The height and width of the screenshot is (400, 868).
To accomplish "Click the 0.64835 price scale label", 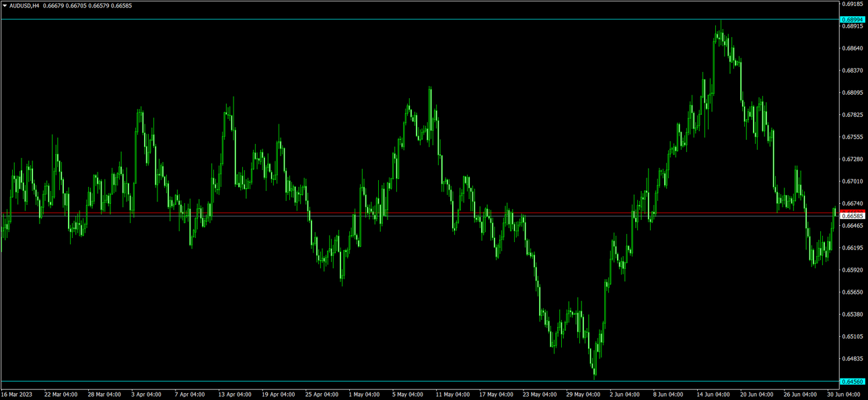I will pyautogui.click(x=853, y=359).
